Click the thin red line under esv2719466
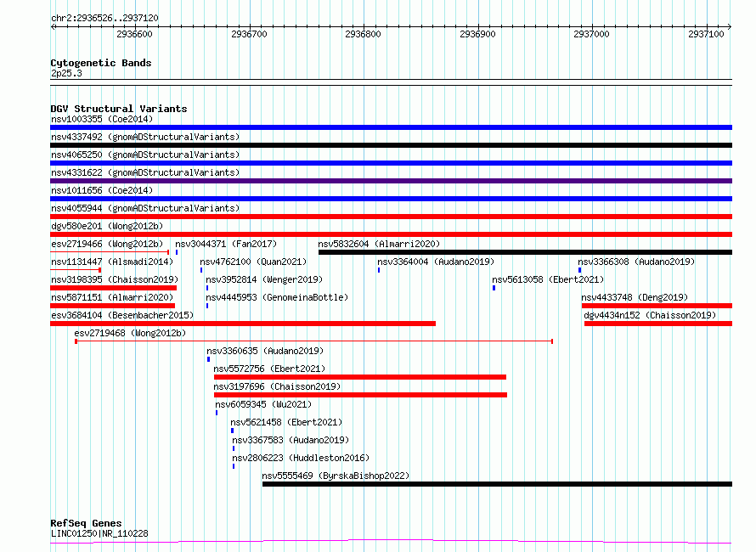Image resolution: width=756 pixels, height=552 pixels. pyautogui.click(x=110, y=252)
